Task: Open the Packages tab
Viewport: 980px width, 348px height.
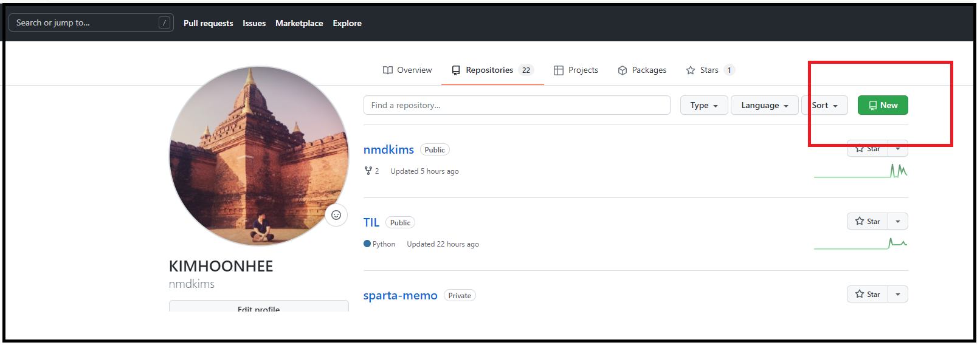Action: (642, 70)
